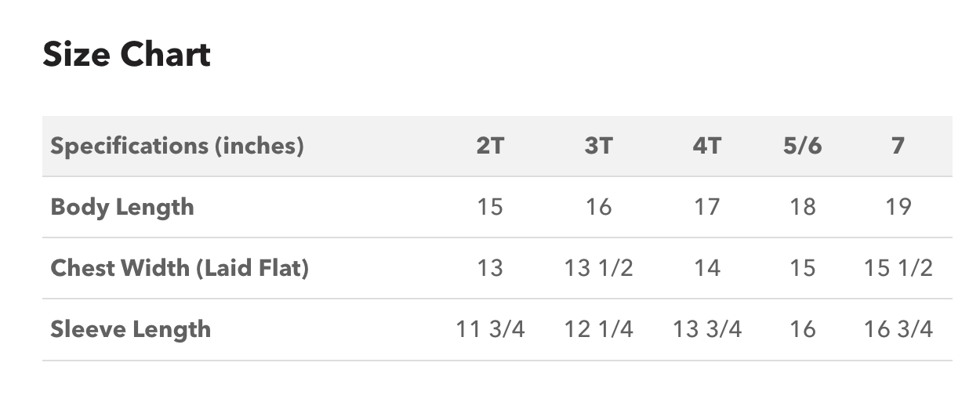
Task: Select the Specifications (inches) header cell
Action: coord(176,146)
